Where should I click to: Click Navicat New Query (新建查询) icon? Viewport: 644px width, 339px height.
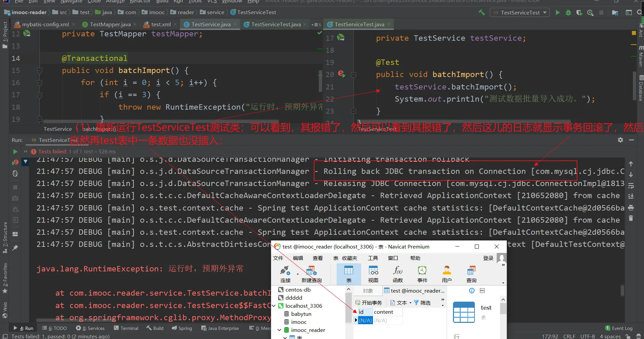(311, 274)
